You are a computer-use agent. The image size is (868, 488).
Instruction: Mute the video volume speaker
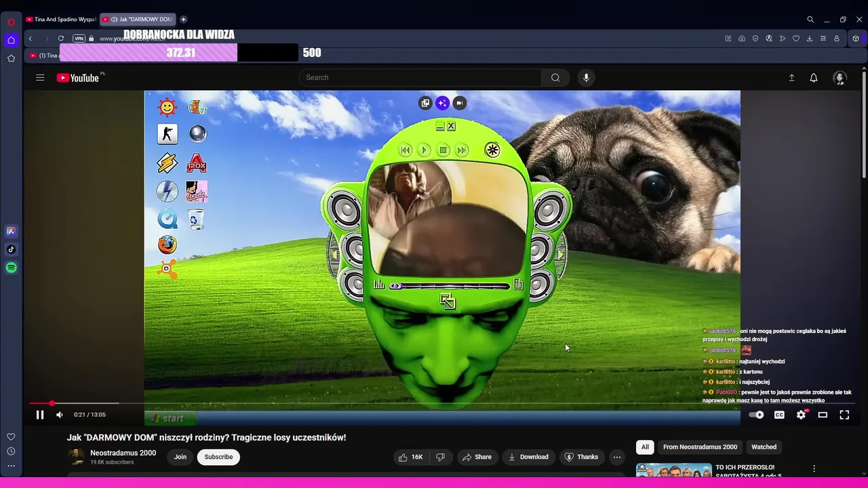pyautogui.click(x=60, y=415)
